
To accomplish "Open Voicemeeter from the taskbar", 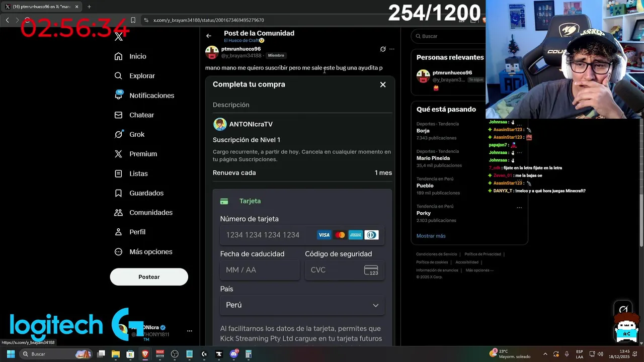I will (x=160, y=354).
